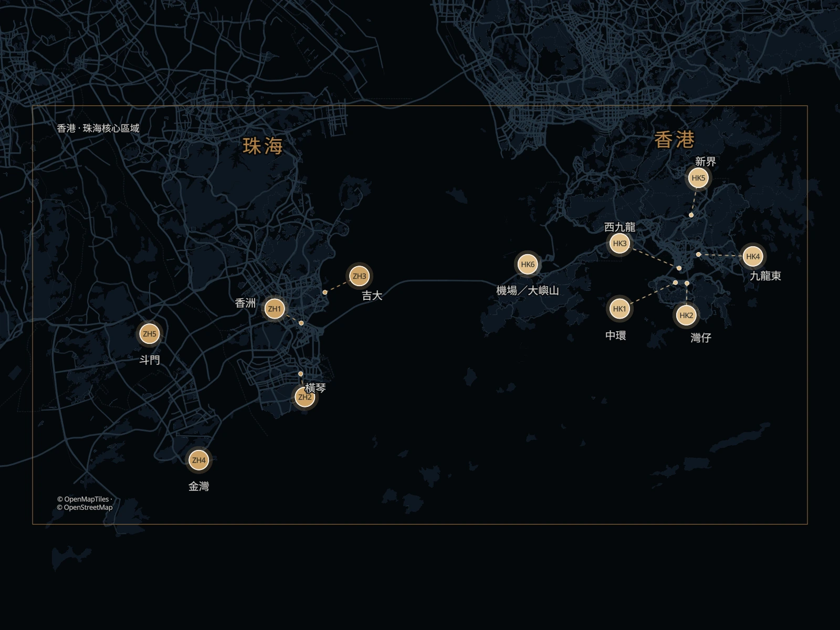Click the HK2 marker above 灣仔
This screenshot has width=840, height=630.
[687, 315]
